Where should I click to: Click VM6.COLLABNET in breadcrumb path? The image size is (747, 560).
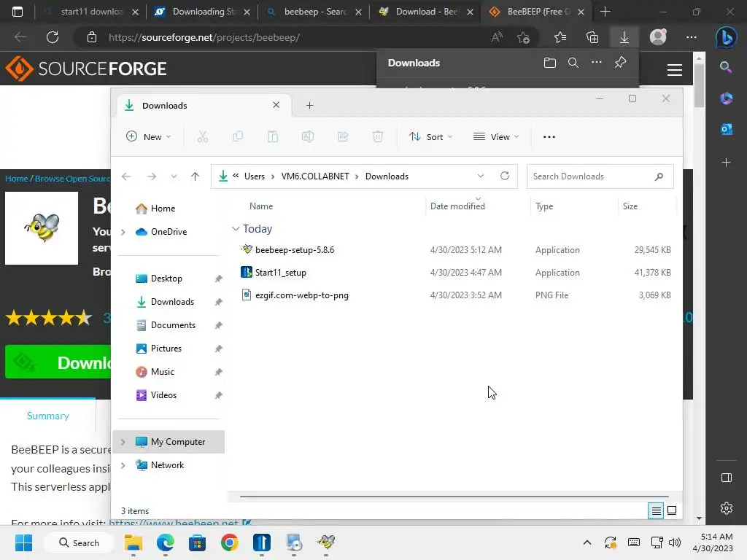coord(315,176)
